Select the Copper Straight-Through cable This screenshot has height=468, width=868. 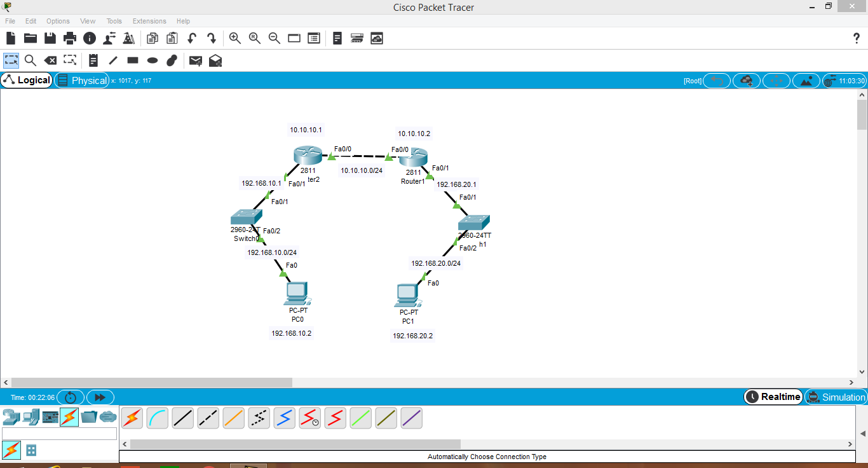click(182, 418)
